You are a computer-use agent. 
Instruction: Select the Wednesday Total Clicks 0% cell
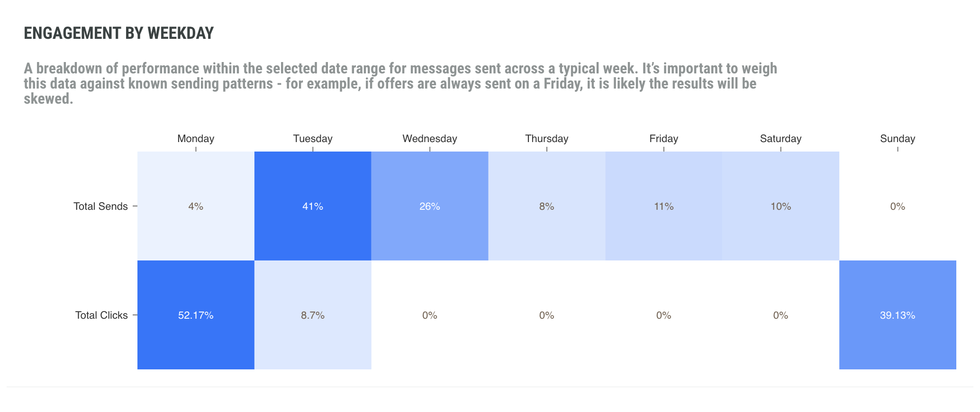tap(430, 315)
